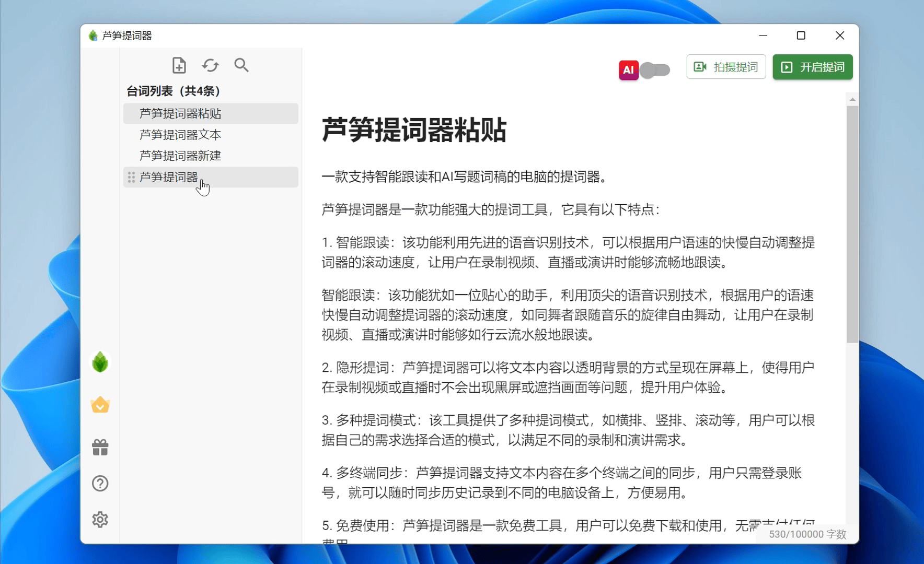Click the 530/100000 character counter

(808, 534)
